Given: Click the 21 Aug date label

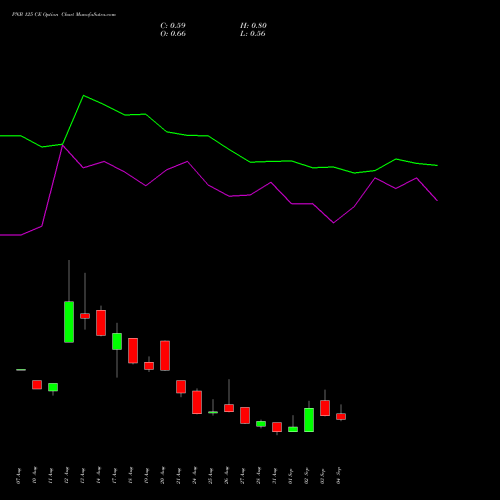Looking at the screenshot, I should [179, 476].
